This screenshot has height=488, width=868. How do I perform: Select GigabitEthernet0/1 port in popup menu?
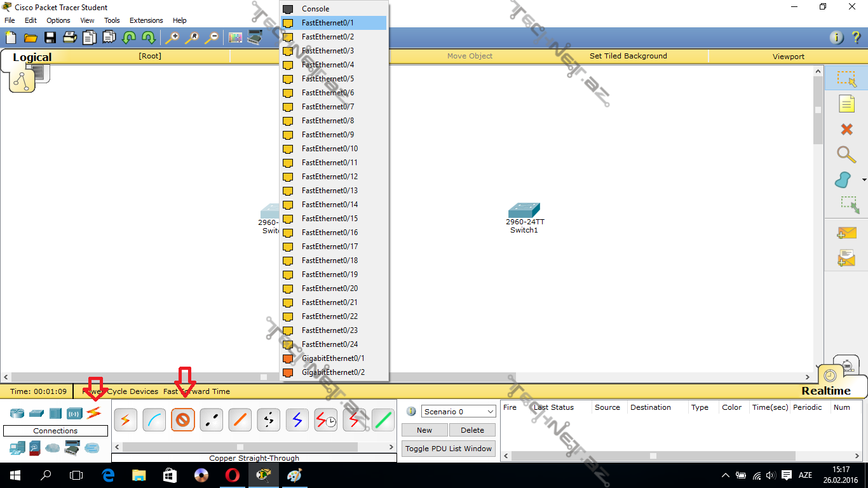point(333,358)
